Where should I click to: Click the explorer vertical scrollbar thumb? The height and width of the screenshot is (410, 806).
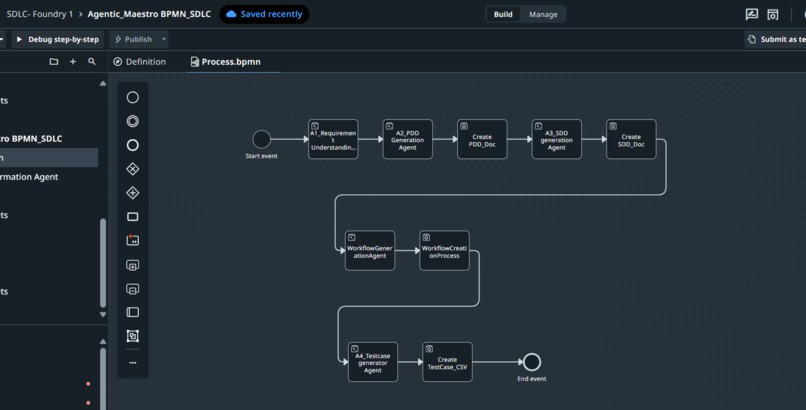click(103, 263)
